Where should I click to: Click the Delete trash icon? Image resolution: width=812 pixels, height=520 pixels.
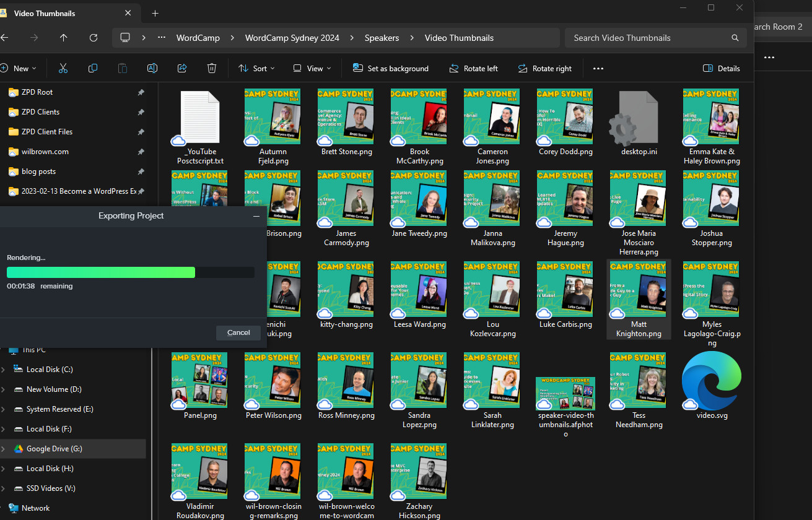point(212,68)
